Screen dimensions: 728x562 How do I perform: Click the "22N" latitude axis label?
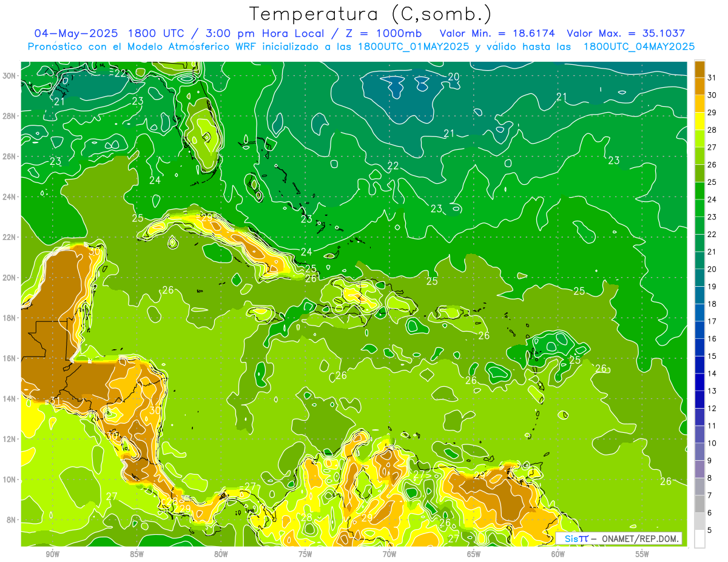(9, 237)
